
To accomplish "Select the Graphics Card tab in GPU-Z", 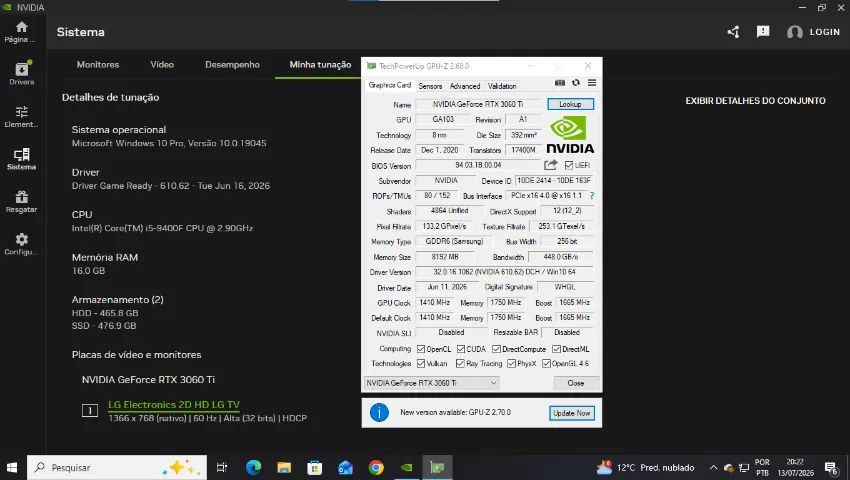I will pyautogui.click(x=390, y=85).
